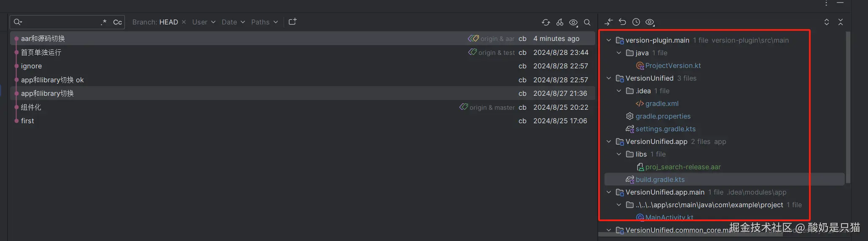Open the log view options eye menu
This screenshot has height=241, width=868.
[x=573, y=22]
